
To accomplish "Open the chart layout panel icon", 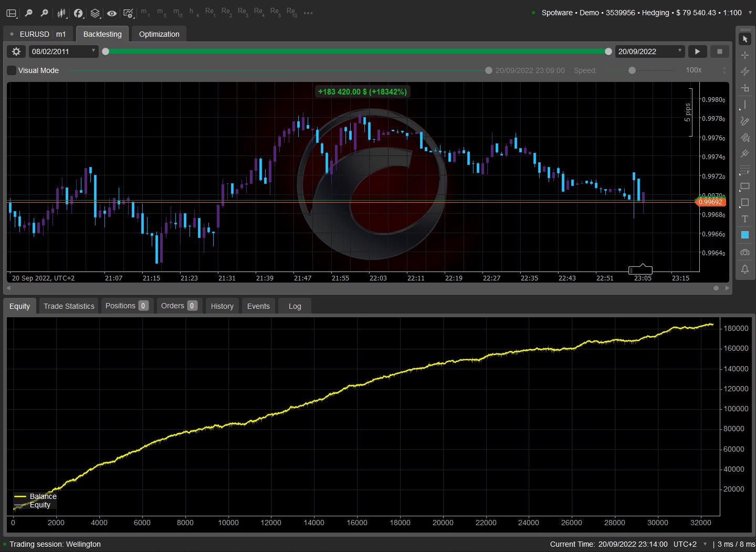I will tap(12, 13).
